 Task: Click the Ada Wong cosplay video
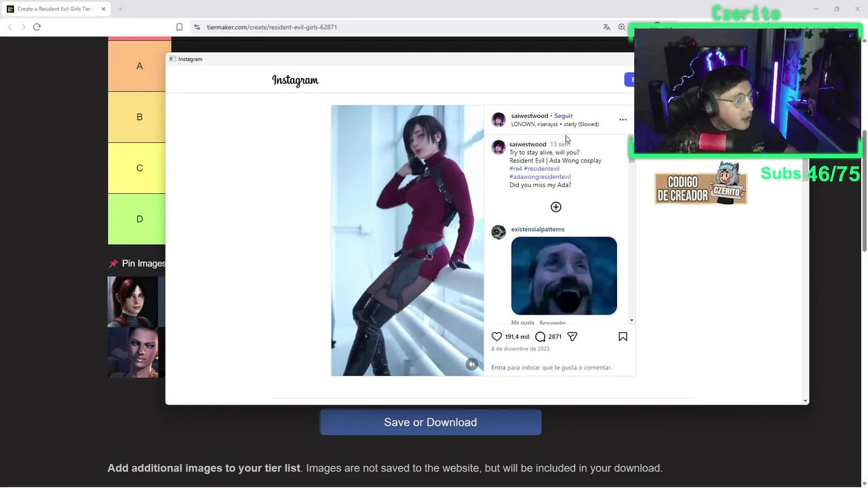coord(407,241)
